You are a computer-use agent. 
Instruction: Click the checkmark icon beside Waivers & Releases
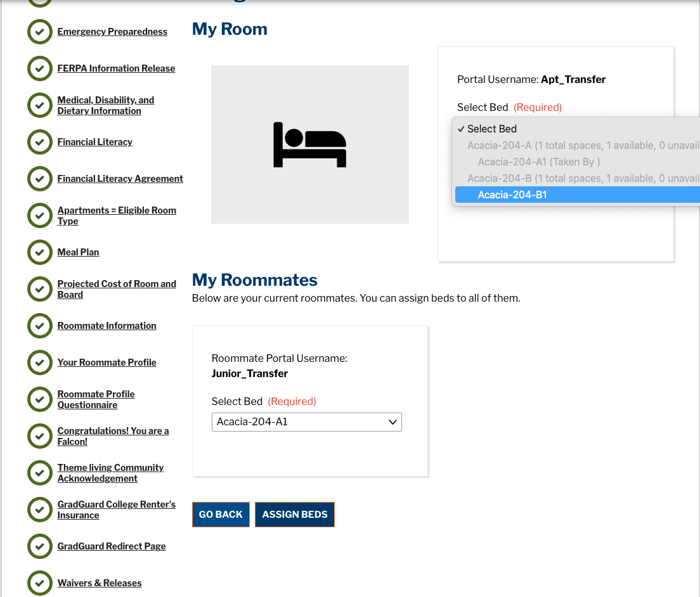tap(39, 583)
